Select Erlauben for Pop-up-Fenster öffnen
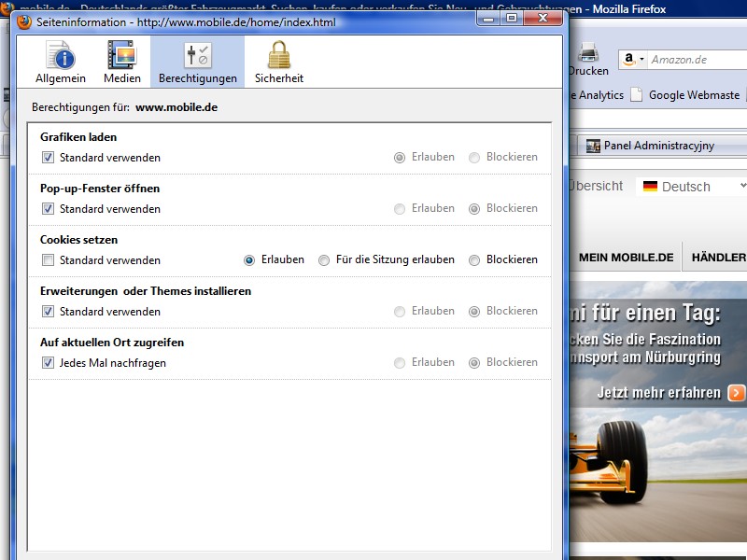747x560 pixels. coord(400,208)
